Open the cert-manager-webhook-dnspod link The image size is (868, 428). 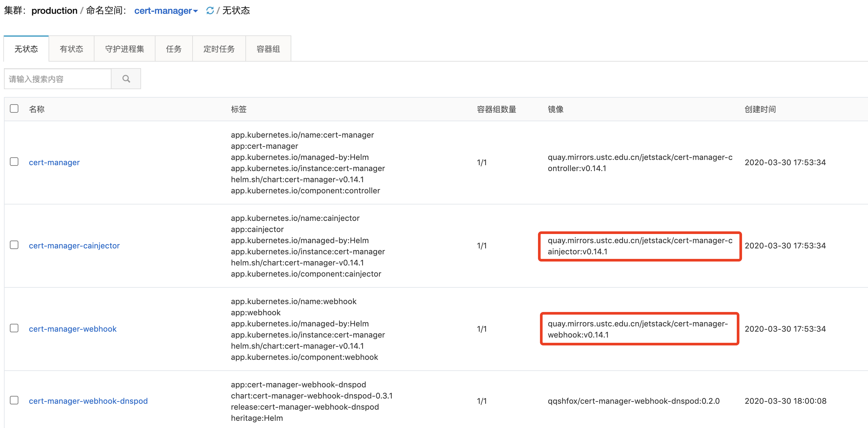coord(88,401)
